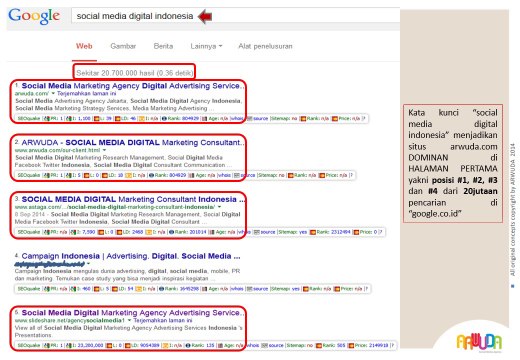Click whois link in result 2 SEOquake bar

coord(225,175)
